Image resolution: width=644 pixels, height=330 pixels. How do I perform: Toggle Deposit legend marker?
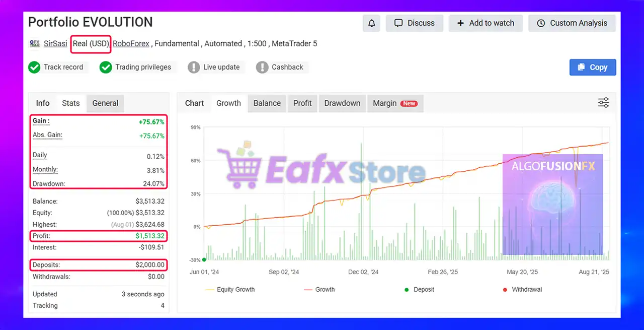click(419, 290)
